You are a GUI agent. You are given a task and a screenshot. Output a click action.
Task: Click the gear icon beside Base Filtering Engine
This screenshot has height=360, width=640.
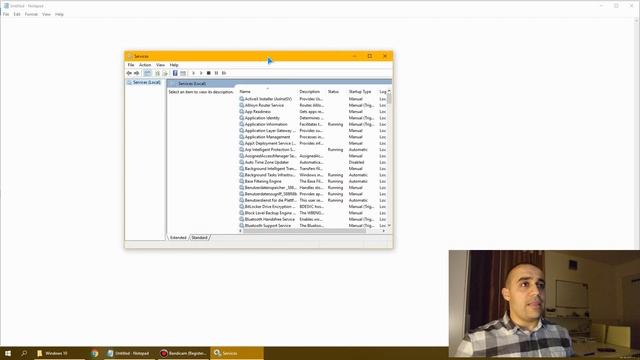tap(242, 181)
